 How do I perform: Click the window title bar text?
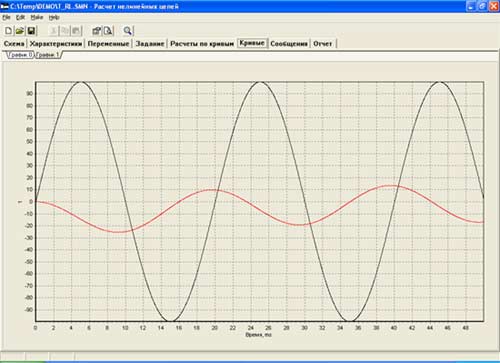coord(94,6)
